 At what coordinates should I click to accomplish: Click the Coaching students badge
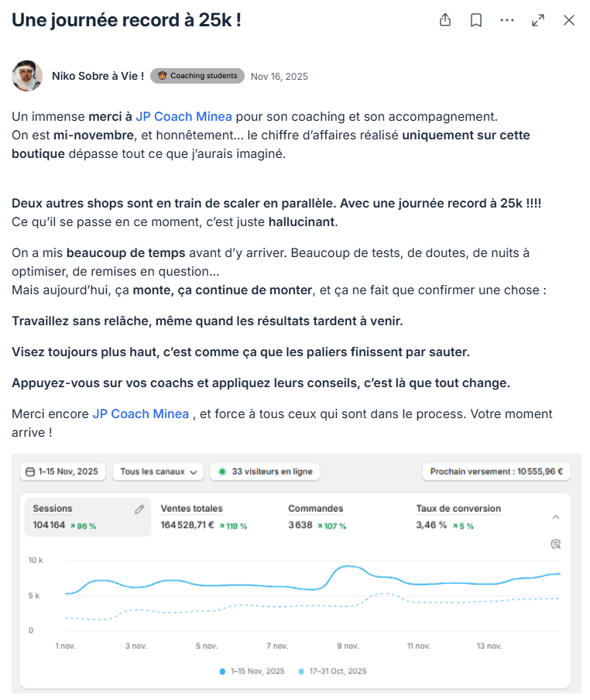click(x=197, y=76)
